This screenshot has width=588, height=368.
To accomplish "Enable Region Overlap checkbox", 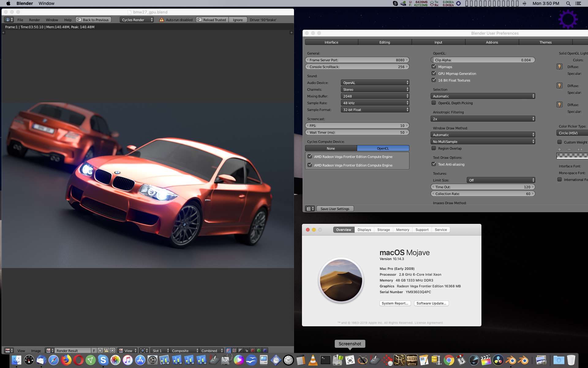I will (x=434, y=148).
